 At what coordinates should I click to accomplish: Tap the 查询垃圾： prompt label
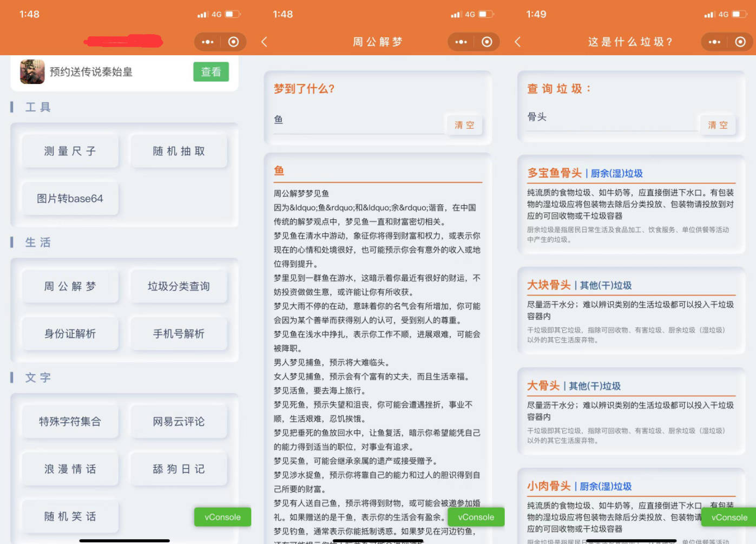(560, 89)
